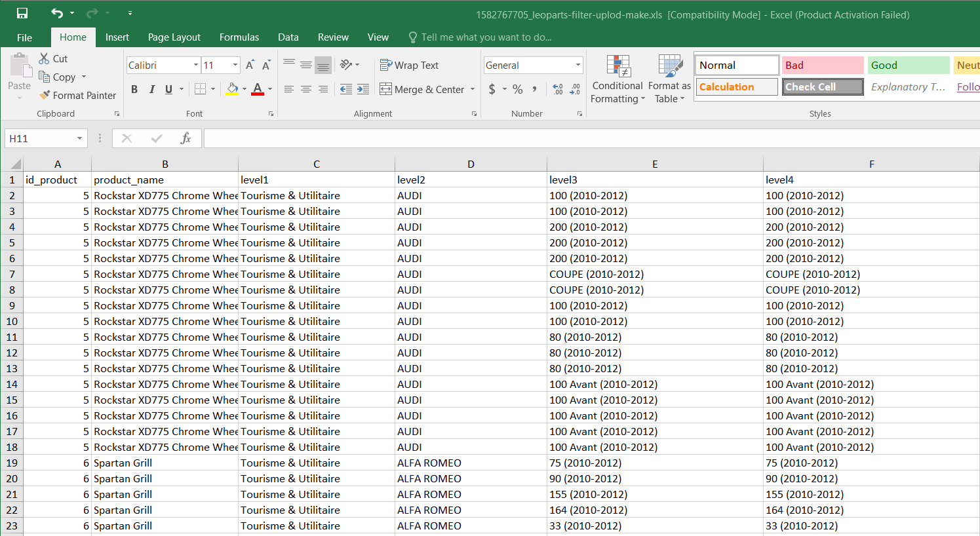This screenshot has height=536, width=980.
Task: Click Wrap Text button
Action: [x=409, y=65]
